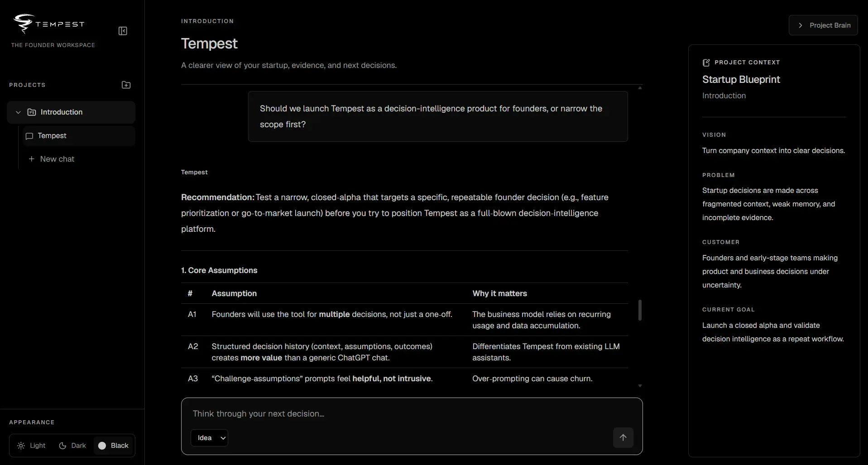Collapse the Introduction project chevron
Image resolution: width=868 pixels, height=465 pixels.
pyautogui.click(x=18, y=112)
